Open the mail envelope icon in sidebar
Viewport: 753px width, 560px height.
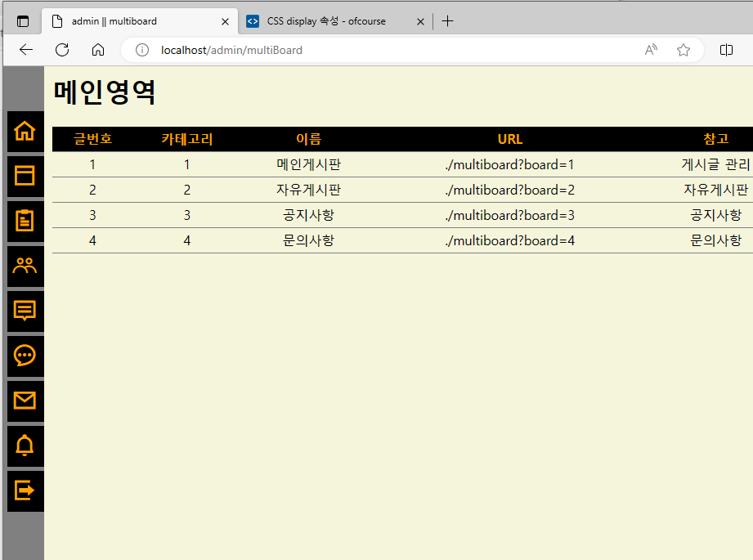coord(25,401)
